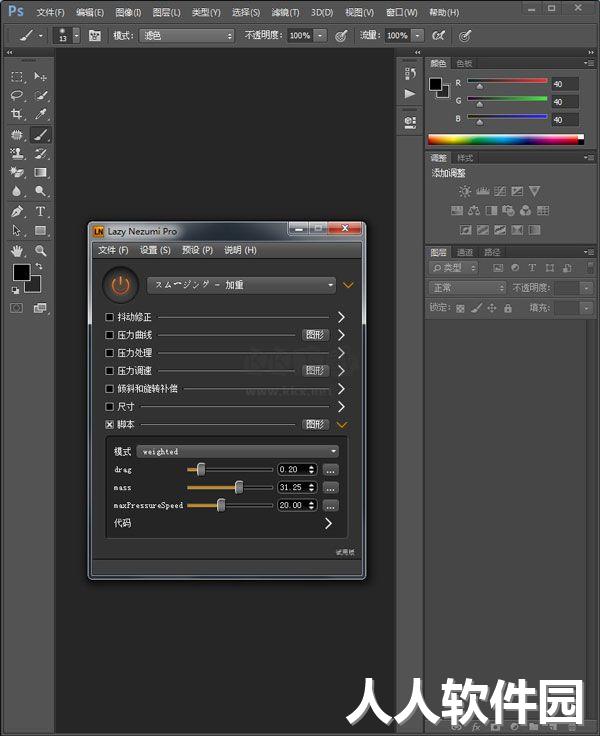Select the Brush tool in toolbox
Image resolution: width=600 pixels, height=736 pixels.
(x=40, y=135)
